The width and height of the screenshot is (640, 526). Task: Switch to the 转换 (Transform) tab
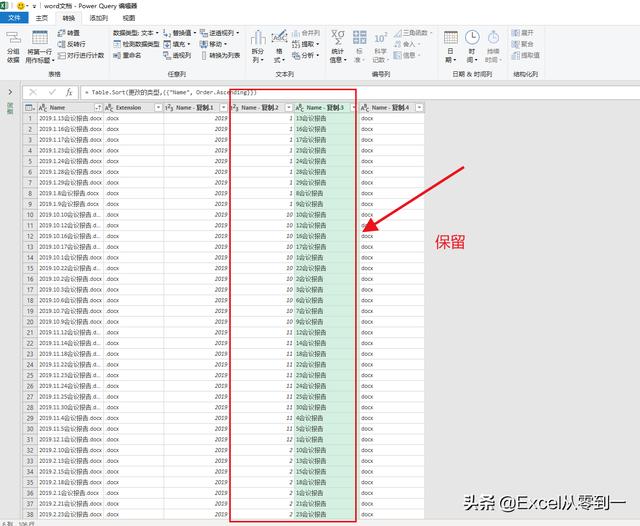click(x=69, y=18)
